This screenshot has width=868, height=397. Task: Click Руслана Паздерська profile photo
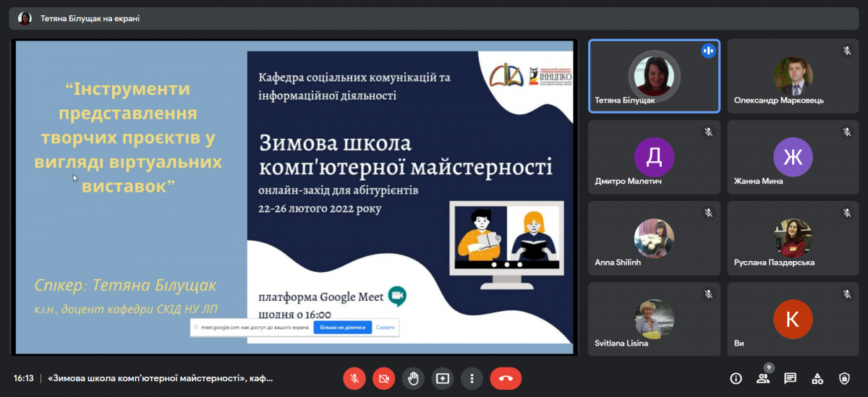793,238
